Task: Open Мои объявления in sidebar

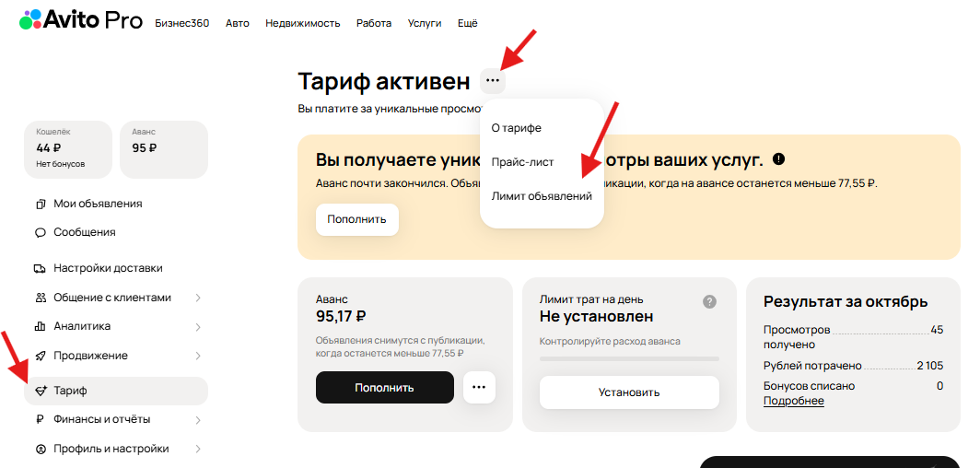Action: point(98,204)
